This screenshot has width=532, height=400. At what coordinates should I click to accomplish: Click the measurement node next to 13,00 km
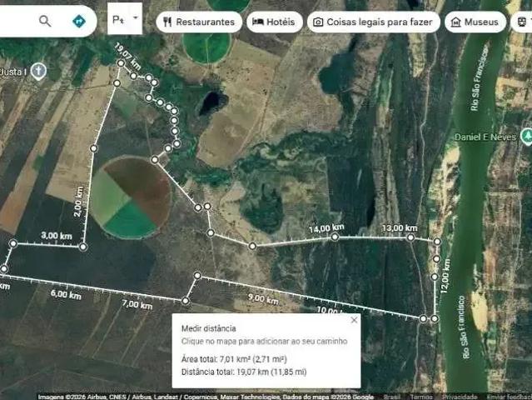pos(410,237)
